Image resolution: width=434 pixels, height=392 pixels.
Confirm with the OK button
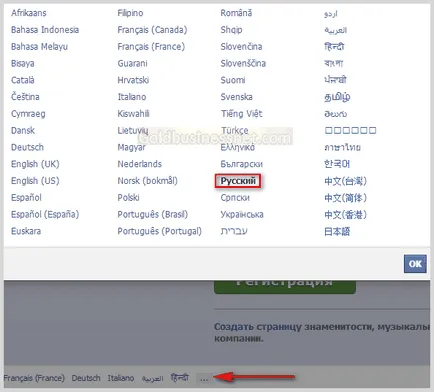click(415, 264)
